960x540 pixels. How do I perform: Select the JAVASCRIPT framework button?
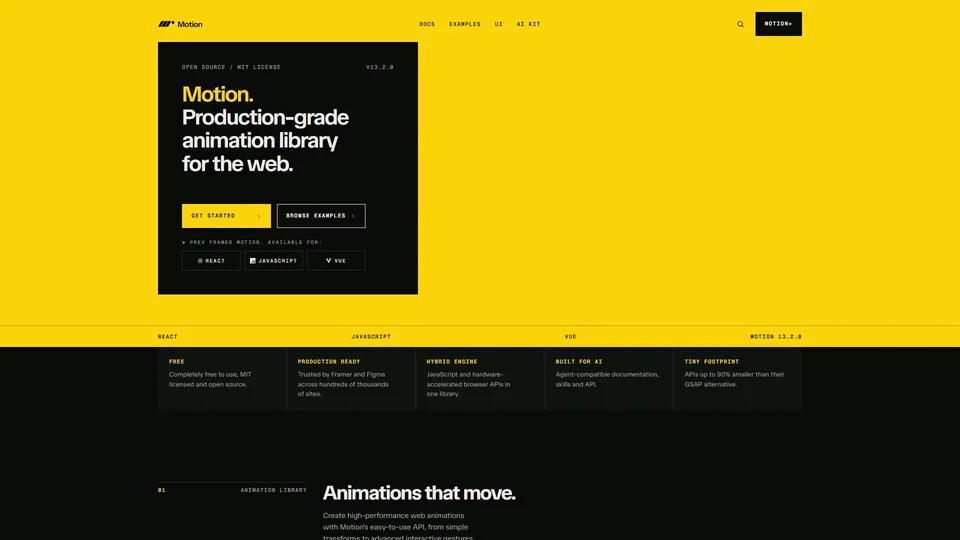click(x=274, y=261)
